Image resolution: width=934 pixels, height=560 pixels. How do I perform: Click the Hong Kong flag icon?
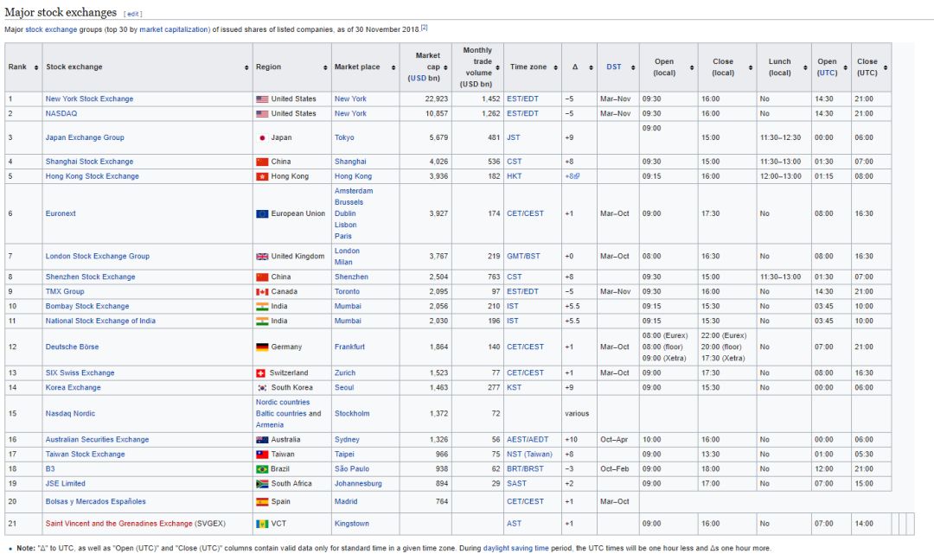262,176
